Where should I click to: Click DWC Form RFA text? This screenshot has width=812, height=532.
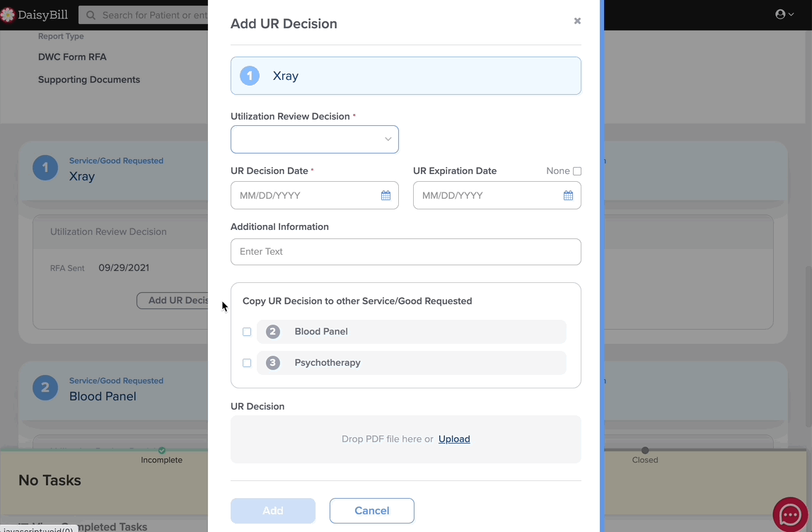[72, 57]
